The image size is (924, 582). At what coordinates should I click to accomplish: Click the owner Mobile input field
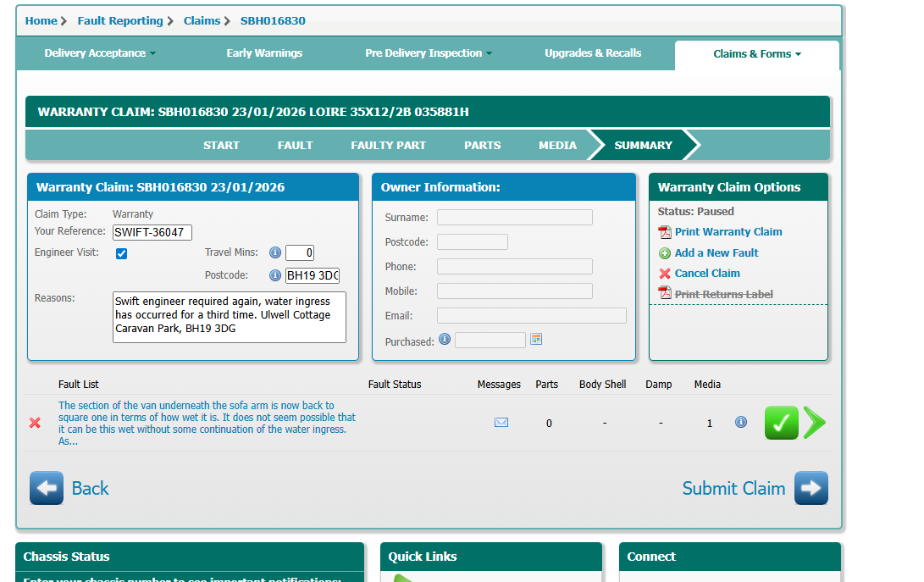click(x=514, y=291)
